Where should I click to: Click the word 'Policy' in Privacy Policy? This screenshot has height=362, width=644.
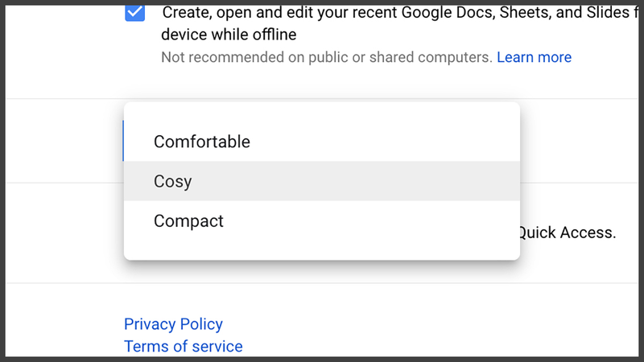201,324
